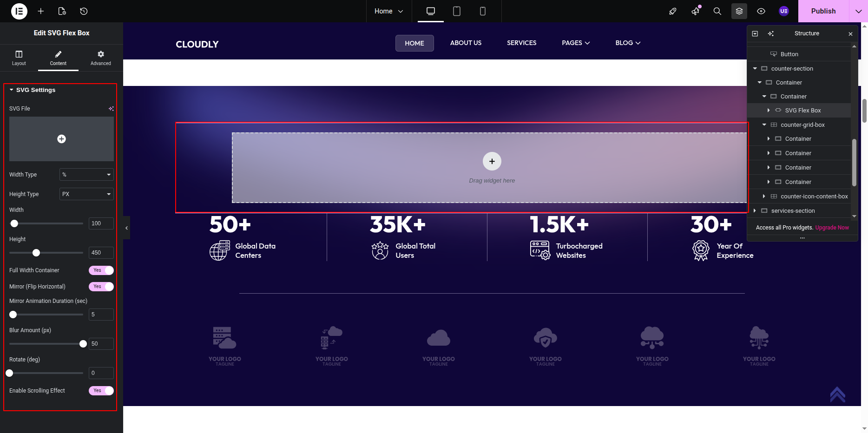Open PAGES menu in site navigation
Viewport: 868px width, 433px height.
point(576,43)
